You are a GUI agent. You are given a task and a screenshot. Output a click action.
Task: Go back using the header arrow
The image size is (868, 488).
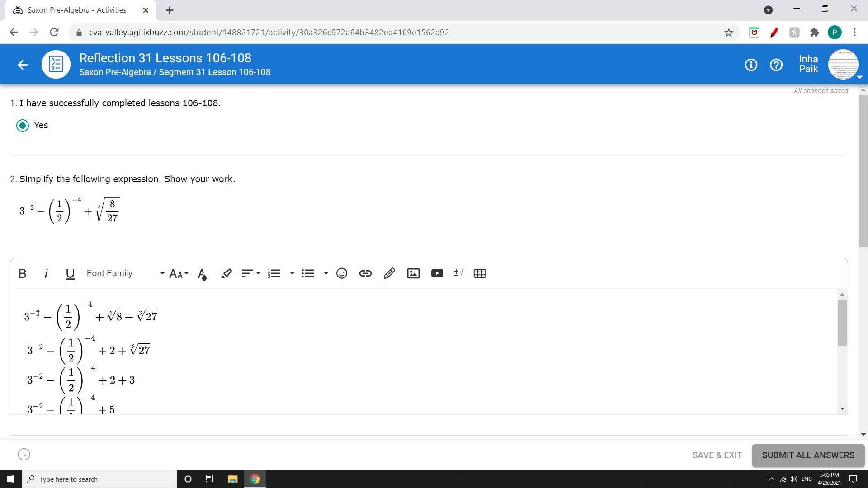(x=23, y=65)
